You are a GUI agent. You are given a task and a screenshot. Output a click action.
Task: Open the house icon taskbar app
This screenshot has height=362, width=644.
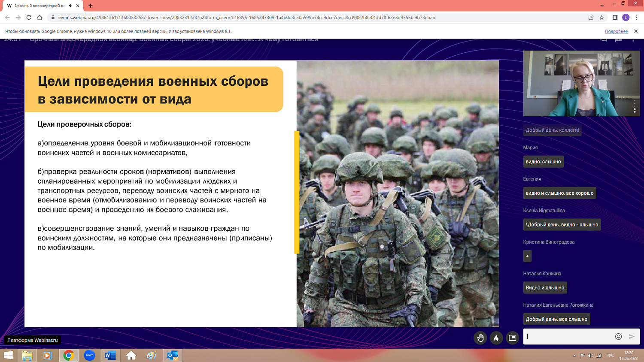[131, 355]
